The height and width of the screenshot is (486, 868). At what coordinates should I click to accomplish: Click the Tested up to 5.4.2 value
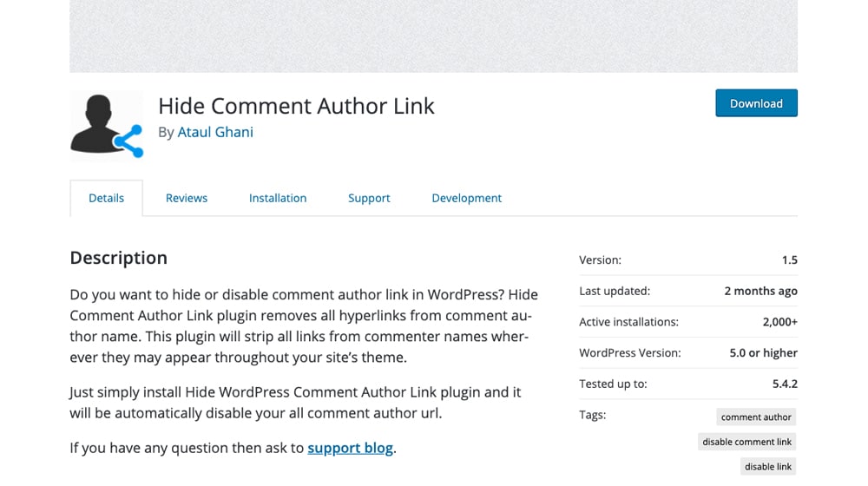[785, 384]
